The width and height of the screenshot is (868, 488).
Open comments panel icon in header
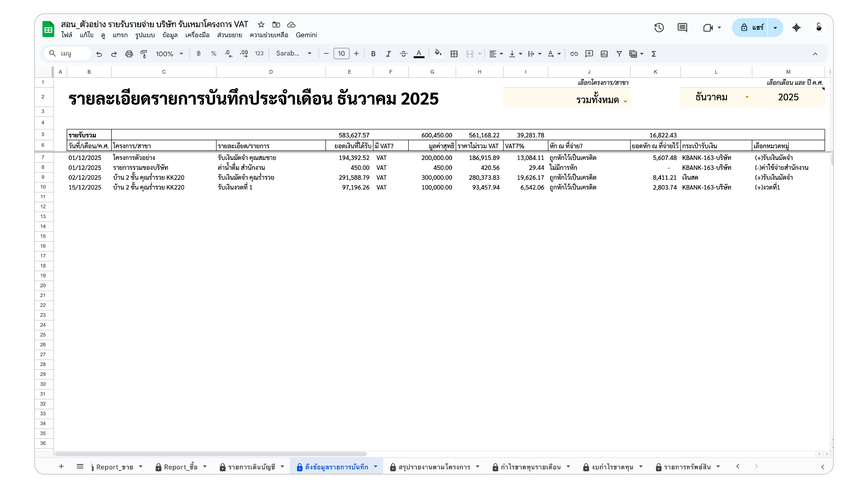683,28
